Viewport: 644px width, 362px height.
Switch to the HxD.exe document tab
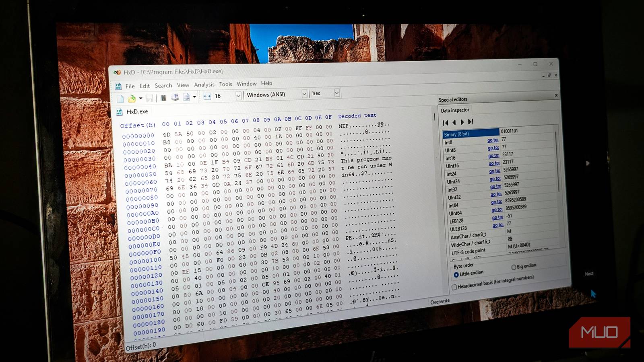[x=137, y=111]
